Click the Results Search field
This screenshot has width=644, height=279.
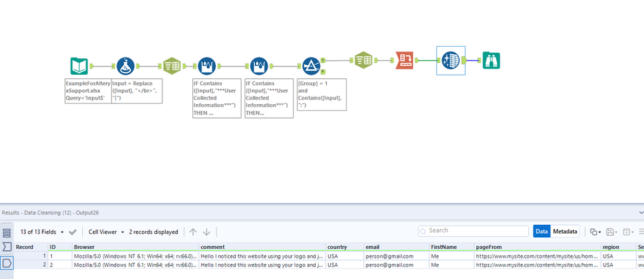click(x=473, y=231)
